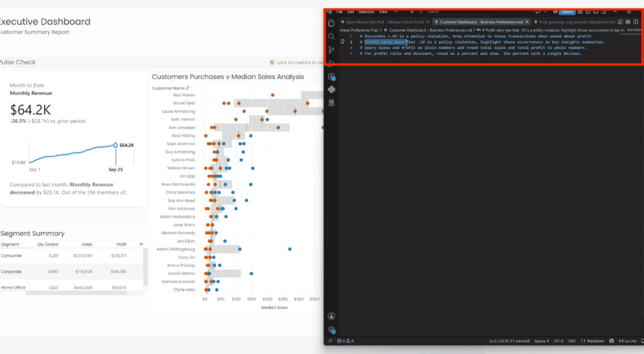Click the Sales column header in Segment Summary

[87, 245]
